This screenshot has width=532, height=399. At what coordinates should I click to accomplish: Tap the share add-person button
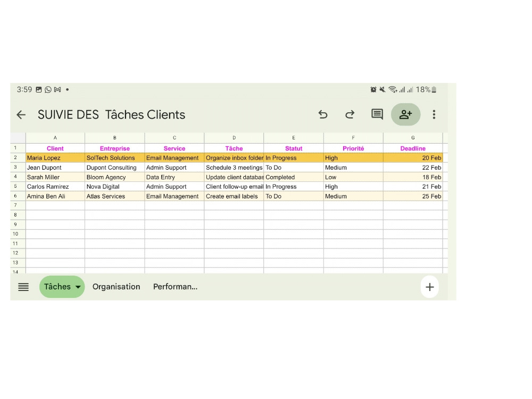(405, 114)
